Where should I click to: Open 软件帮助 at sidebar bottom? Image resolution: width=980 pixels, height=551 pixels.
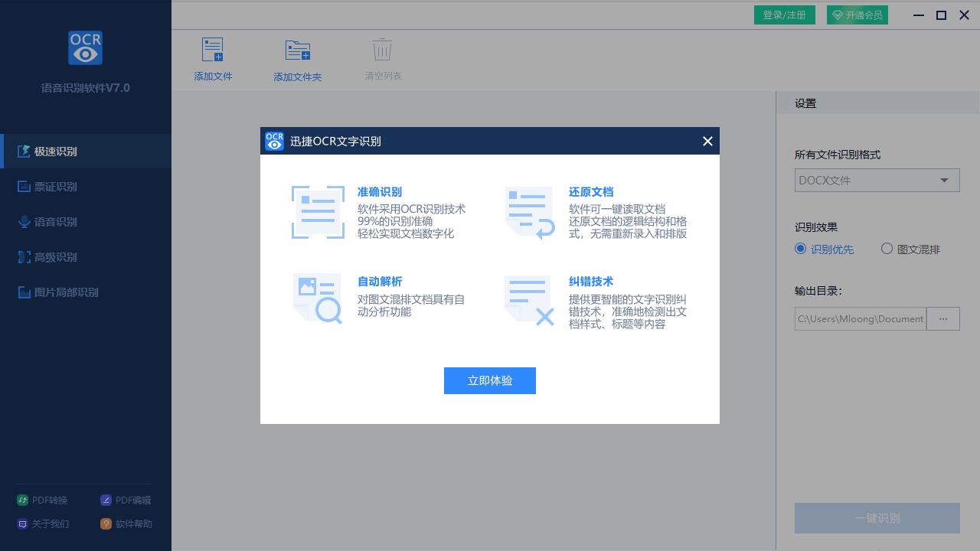pos(126,524)
